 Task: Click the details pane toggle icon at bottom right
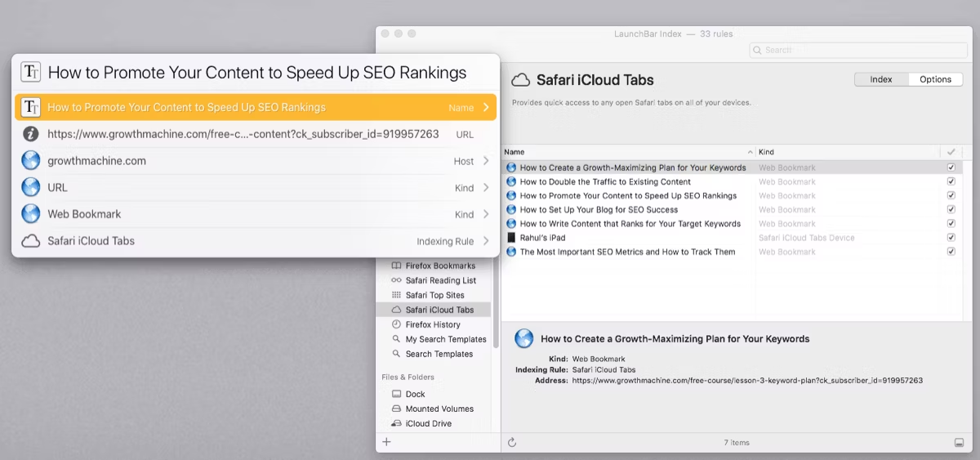959,442
